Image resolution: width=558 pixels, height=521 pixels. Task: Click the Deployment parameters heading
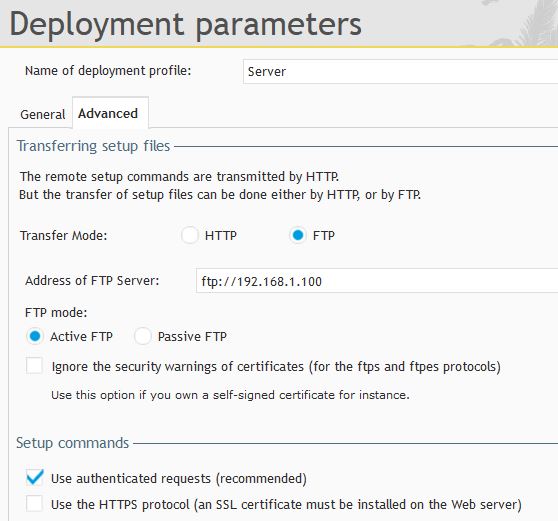click(185, 24)
